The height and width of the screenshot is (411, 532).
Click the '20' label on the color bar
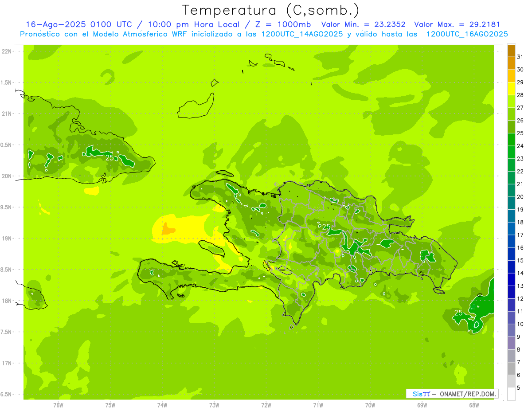(520, 197)
